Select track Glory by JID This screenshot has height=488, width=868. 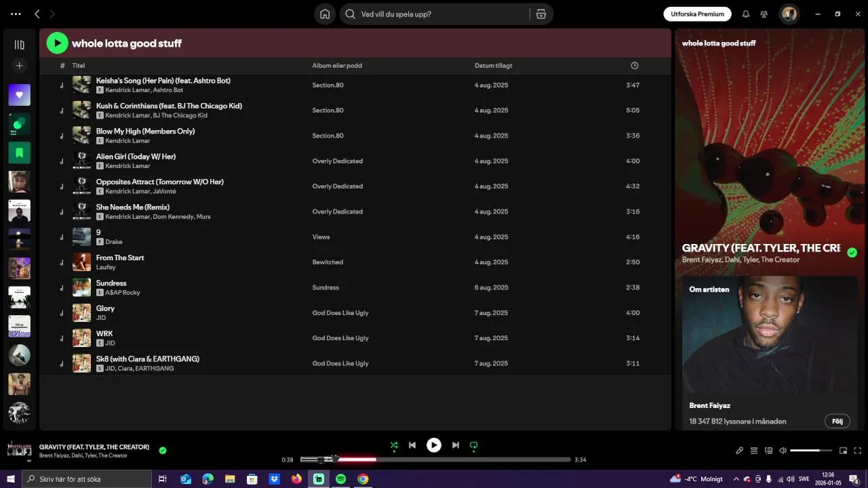tap(355, 313)
